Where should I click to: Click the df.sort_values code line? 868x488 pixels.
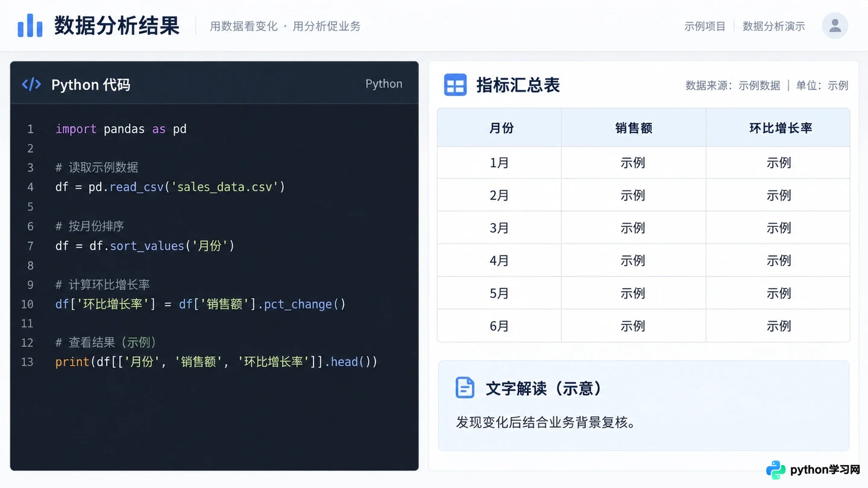(x=145, y=246)
